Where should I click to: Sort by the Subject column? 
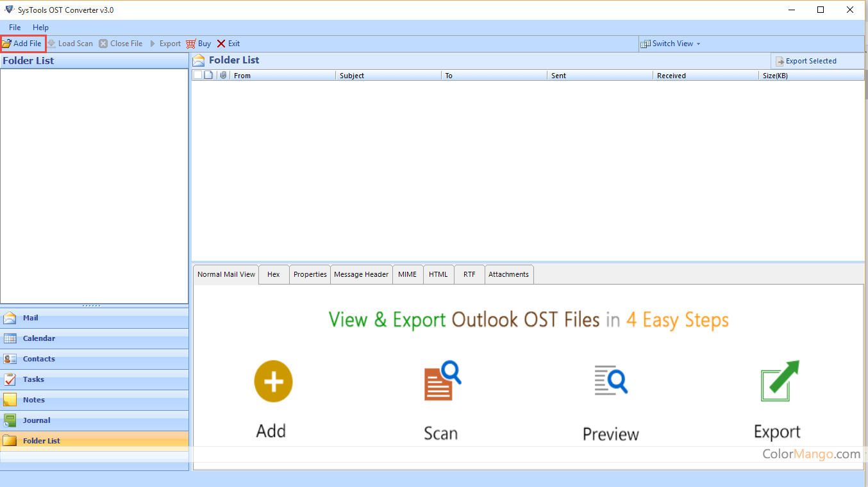(x=388, y=76)
